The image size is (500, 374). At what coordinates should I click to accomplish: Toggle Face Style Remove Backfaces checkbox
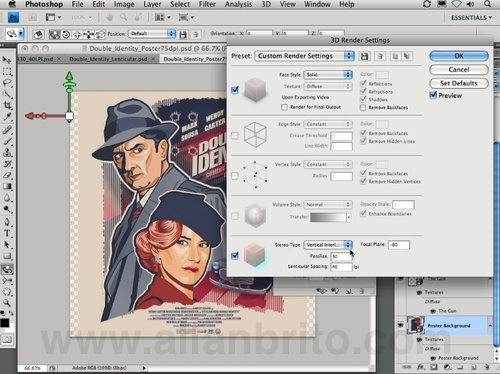363,107
